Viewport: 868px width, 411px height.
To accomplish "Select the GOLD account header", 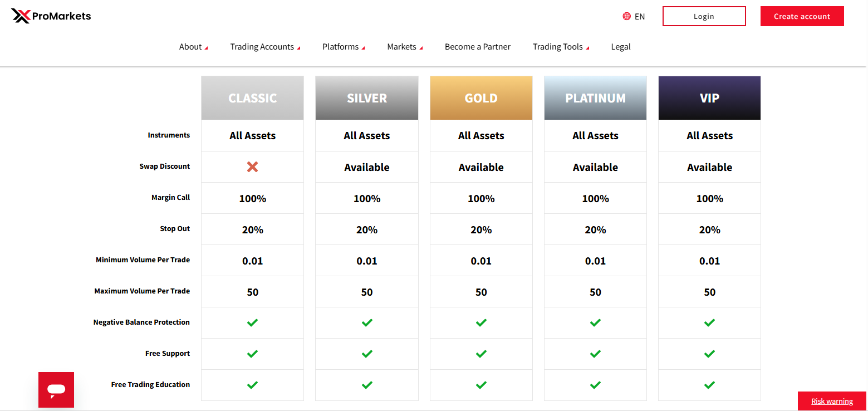I will [x=481, y=98].
